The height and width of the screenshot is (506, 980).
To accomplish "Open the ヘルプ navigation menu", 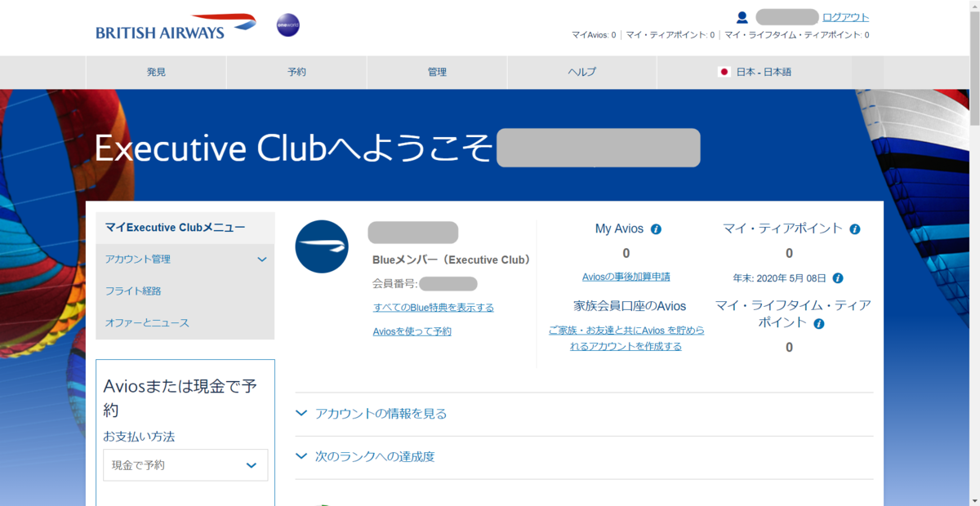I will (581, 72).
